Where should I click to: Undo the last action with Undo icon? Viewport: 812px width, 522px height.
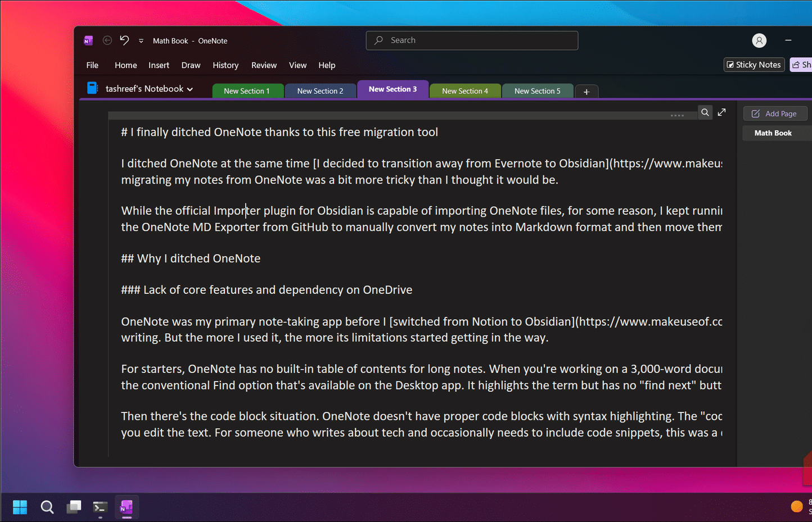124,40
